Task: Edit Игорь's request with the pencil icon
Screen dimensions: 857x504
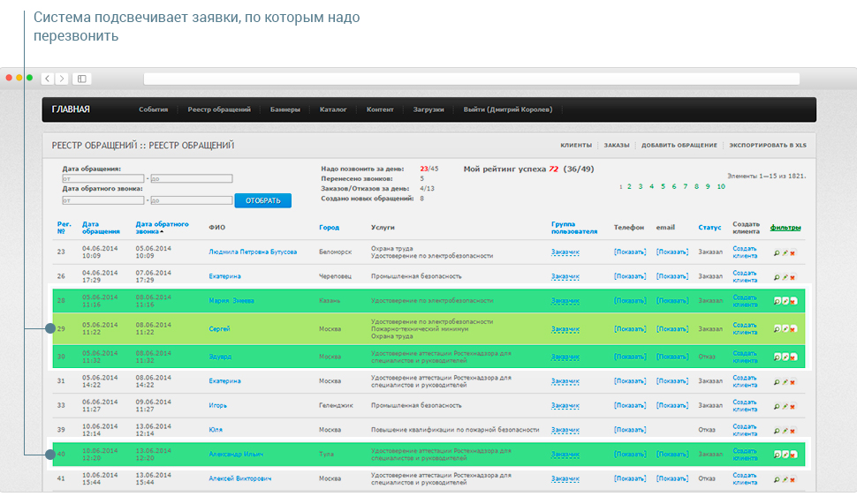Action: pyautogui.click(x=785, y=406)
